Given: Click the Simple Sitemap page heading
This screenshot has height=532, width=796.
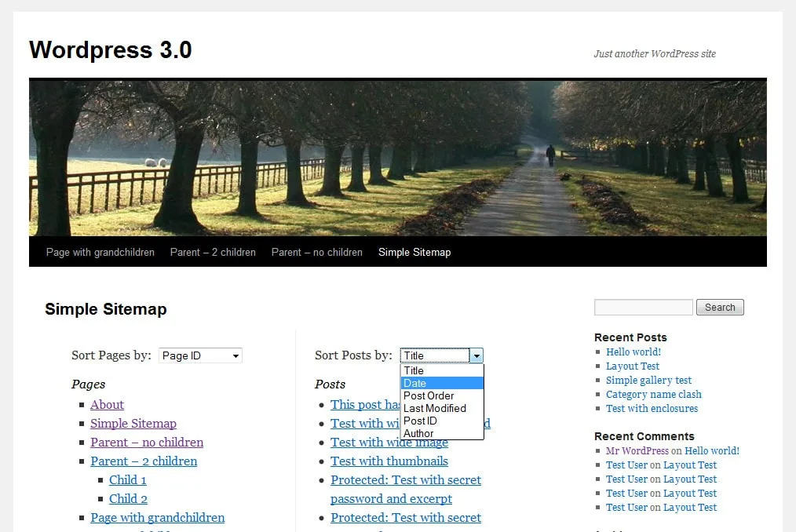Looking at the screenshot, I should [x=106, y=309].
